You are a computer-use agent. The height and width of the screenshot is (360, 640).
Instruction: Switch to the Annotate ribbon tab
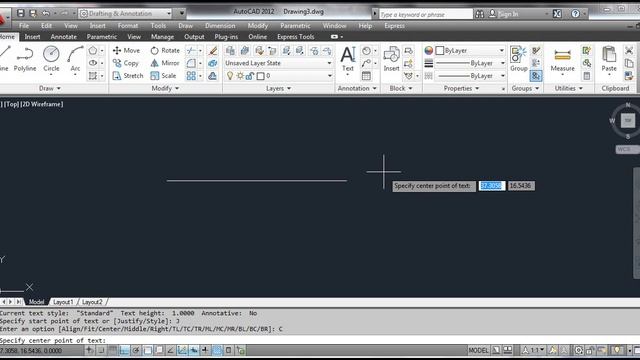[64, 37]
